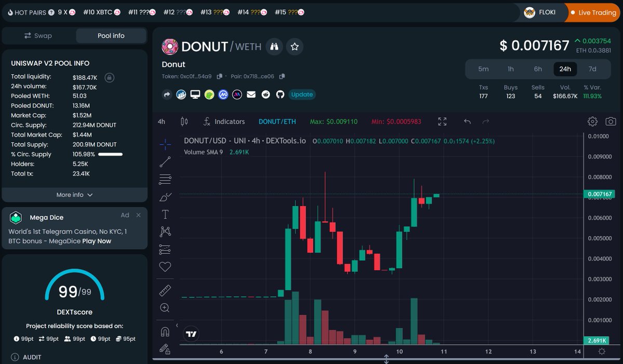Follow the Play Now link
This screenshot has height=364, width=623.
point(97,241)
